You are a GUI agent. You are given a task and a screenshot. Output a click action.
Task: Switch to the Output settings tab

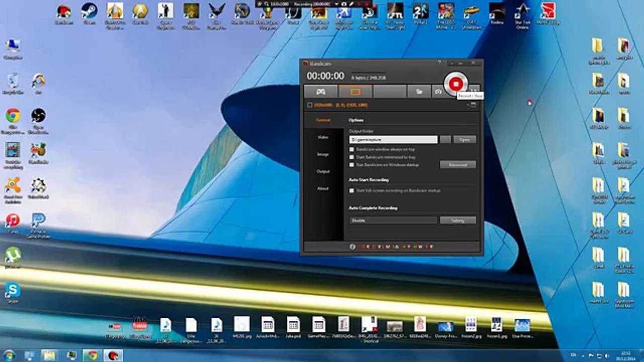323,171
